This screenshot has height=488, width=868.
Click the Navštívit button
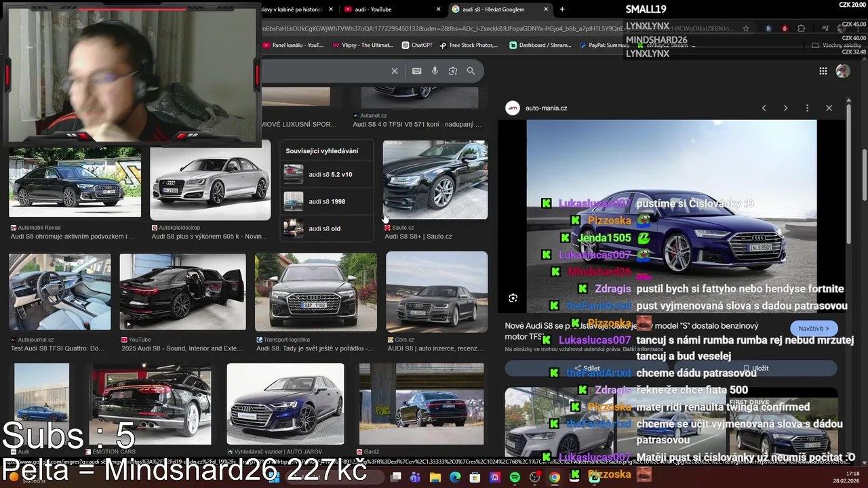tap(814, 329)
